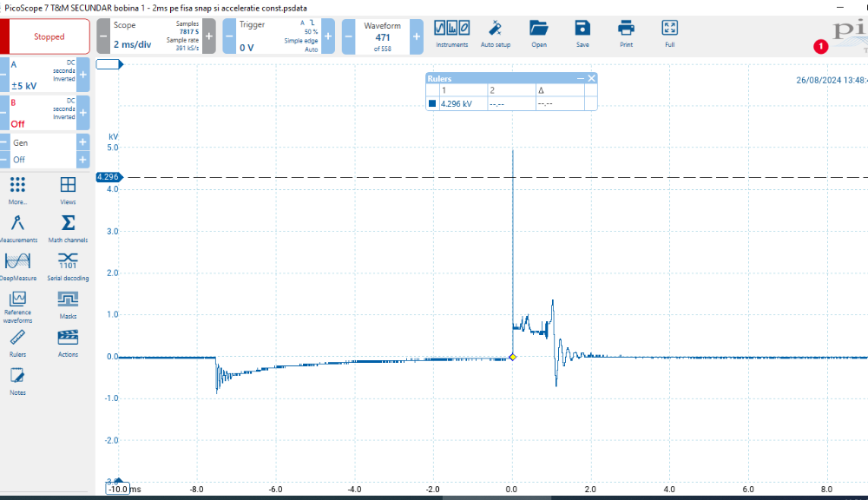Increase timebase with Scope plus button

209,37
